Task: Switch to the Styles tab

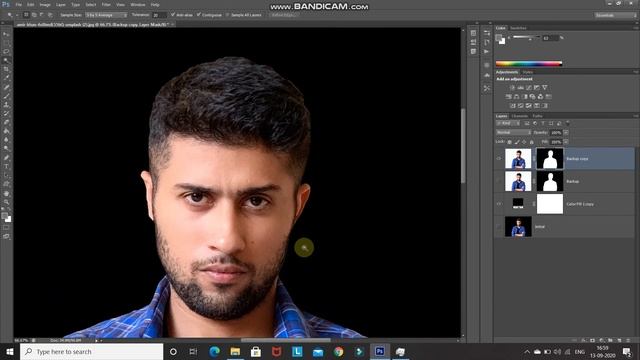Action: (528, 72)
